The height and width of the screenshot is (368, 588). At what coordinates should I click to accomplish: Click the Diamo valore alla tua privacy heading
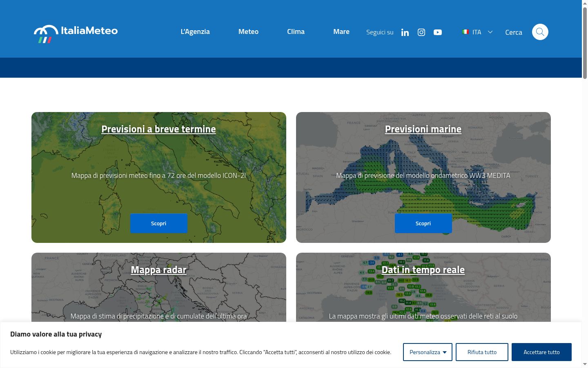(x=56, y=334)
